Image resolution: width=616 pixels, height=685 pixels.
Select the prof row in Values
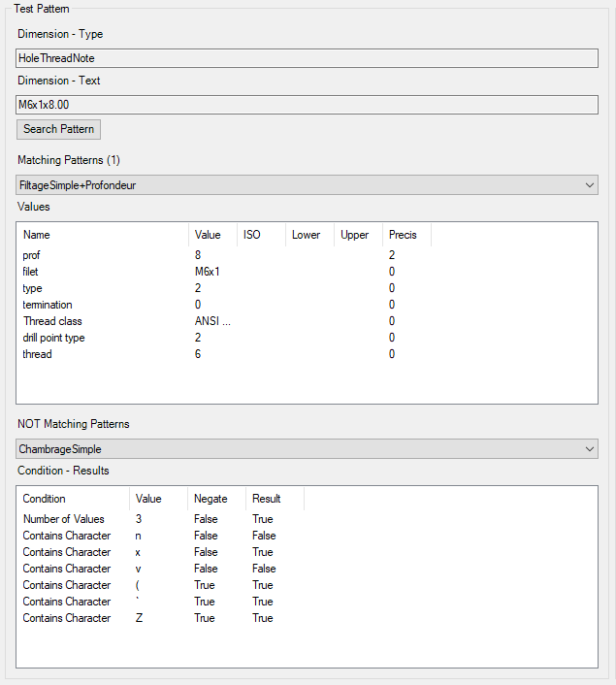pos(32,255)
